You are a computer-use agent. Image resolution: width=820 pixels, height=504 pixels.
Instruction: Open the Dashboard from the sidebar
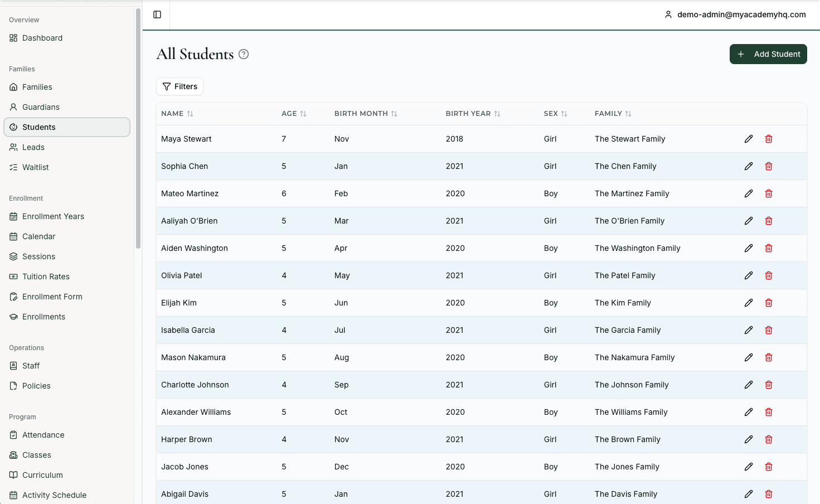point(41,38)
